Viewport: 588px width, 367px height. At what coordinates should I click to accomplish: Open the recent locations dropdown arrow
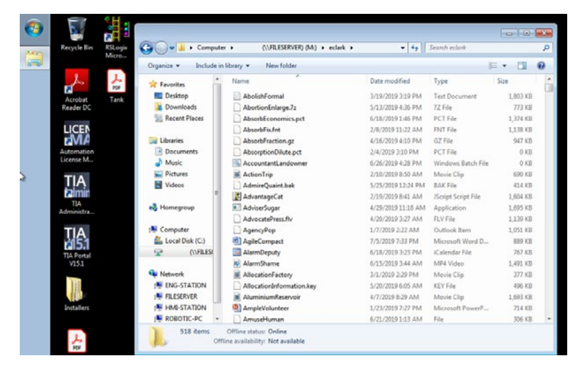(172, 47)
